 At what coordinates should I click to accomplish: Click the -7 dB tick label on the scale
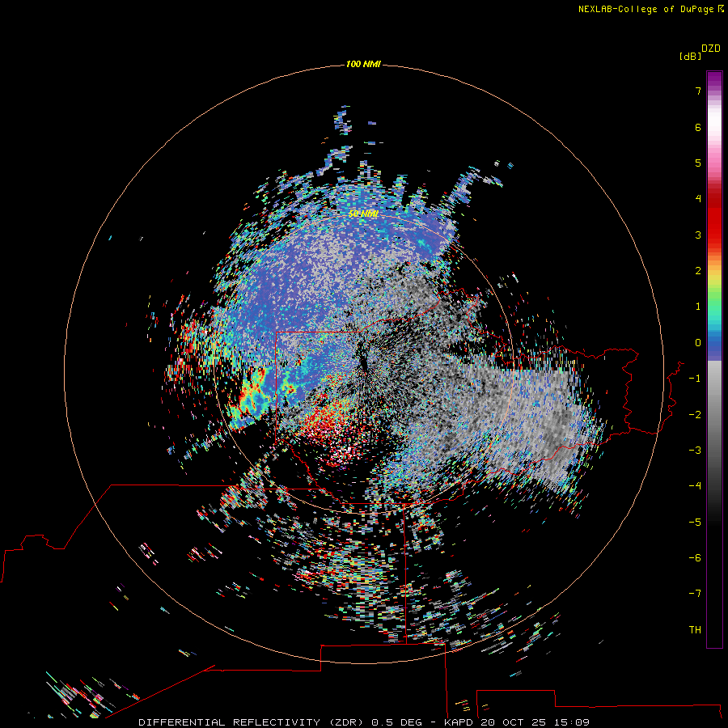[695, 594]
